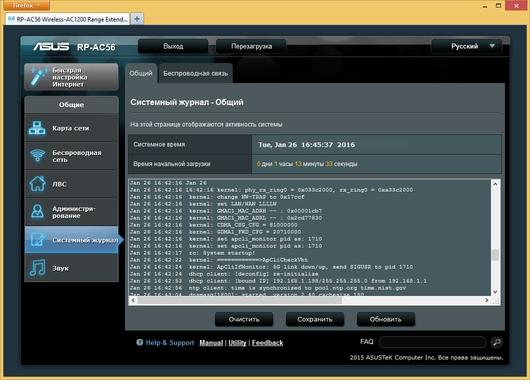Click the Очистить clear log button
This screenshot has height=380, width=530.
(244, 319)
